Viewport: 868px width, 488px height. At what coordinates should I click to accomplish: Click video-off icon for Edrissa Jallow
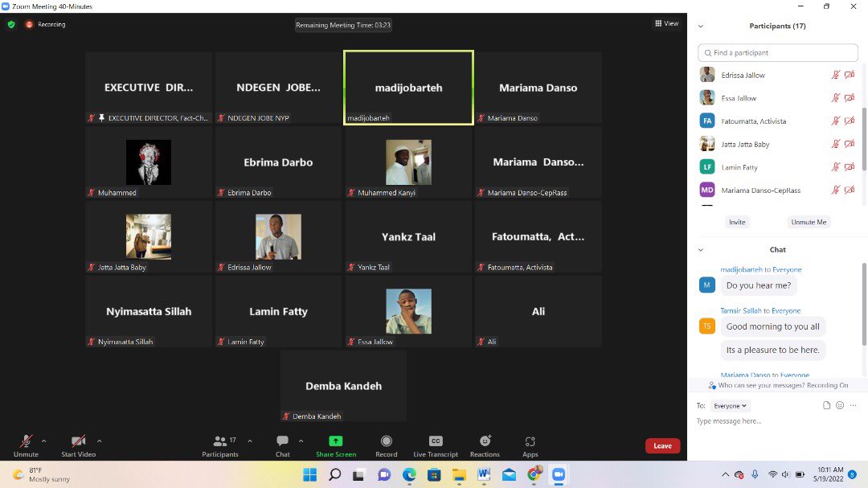click(850, 75)
